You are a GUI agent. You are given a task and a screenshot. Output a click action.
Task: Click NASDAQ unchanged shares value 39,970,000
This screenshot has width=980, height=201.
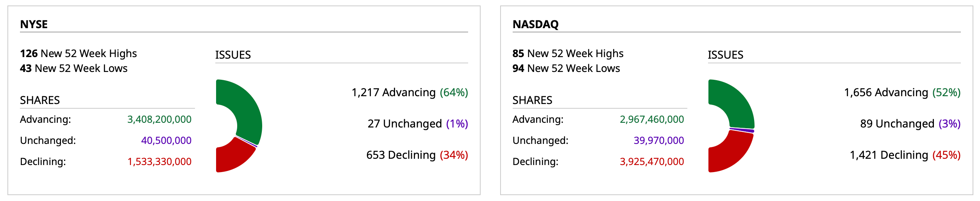[659, 140]
